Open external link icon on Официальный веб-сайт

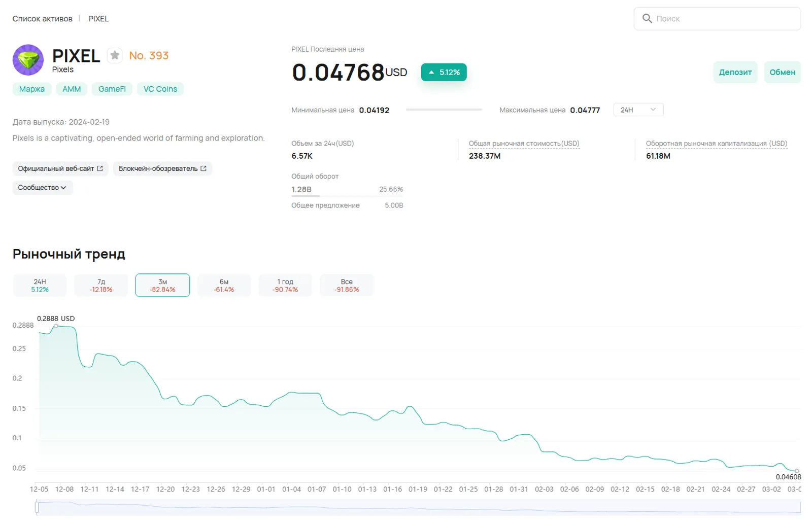(x=100, y=168)
